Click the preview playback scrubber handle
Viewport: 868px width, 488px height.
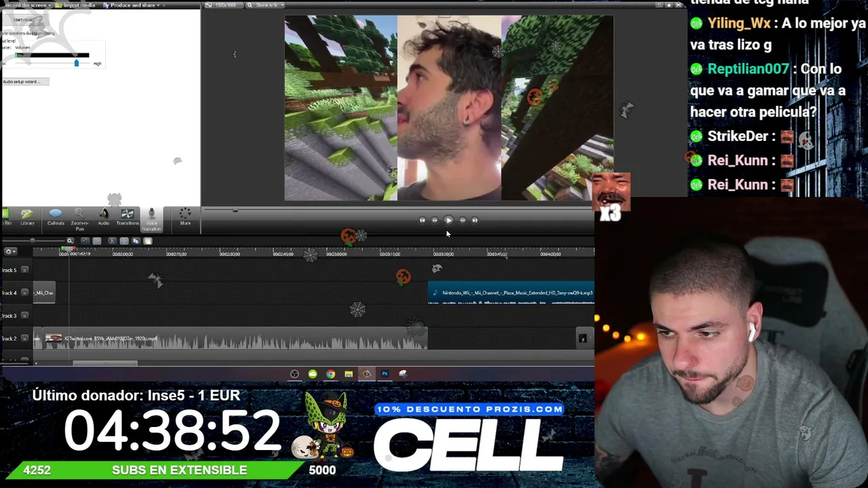pyautogui.click(x=235, y=210)
